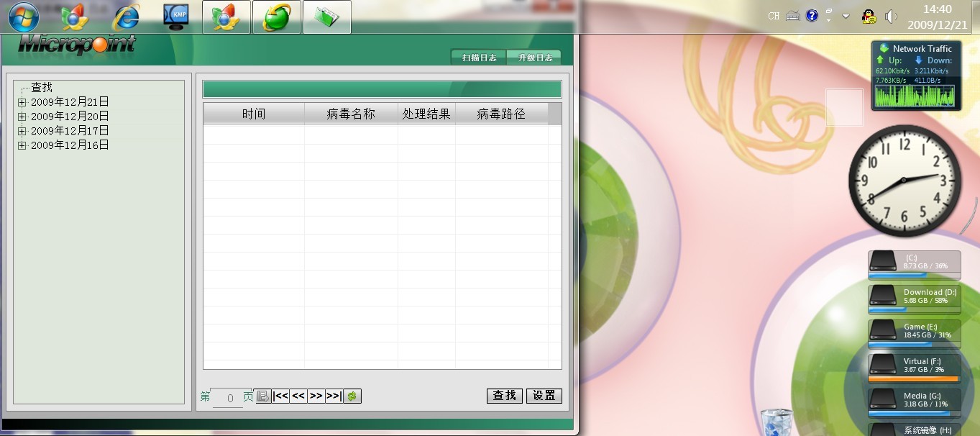Click the 处理结果 column header
Screen dimensions: 980x436
[426, 114]
